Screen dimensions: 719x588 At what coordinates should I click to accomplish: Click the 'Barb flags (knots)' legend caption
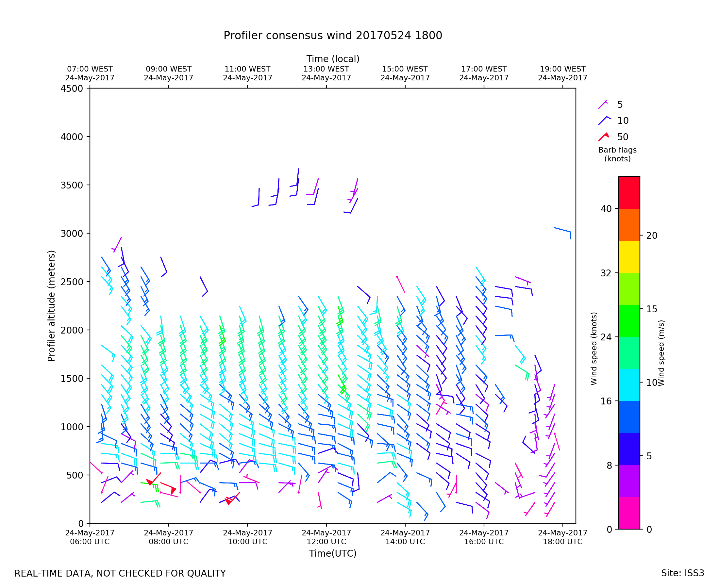click(x=617, y=155)
